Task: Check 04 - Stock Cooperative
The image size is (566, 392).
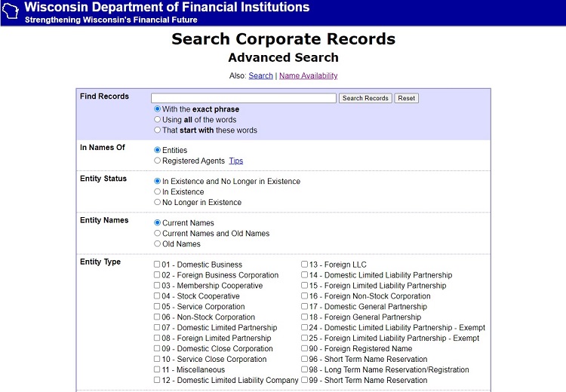Action: [157, 296]
